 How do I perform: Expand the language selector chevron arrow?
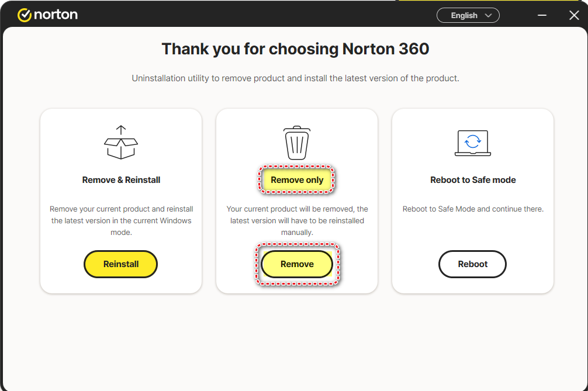point(488,16)
